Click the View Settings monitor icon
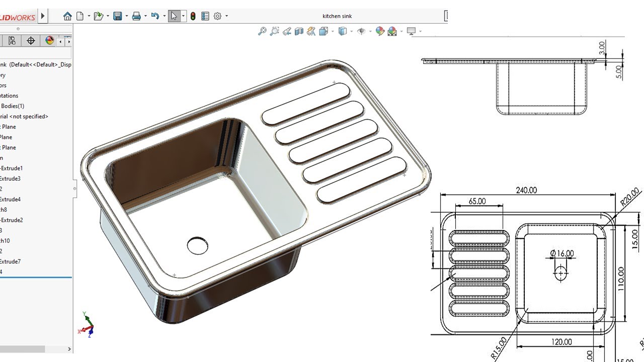The width and height of the screenshot is (644, 362). pyautogui.click(x=411, y=31)
